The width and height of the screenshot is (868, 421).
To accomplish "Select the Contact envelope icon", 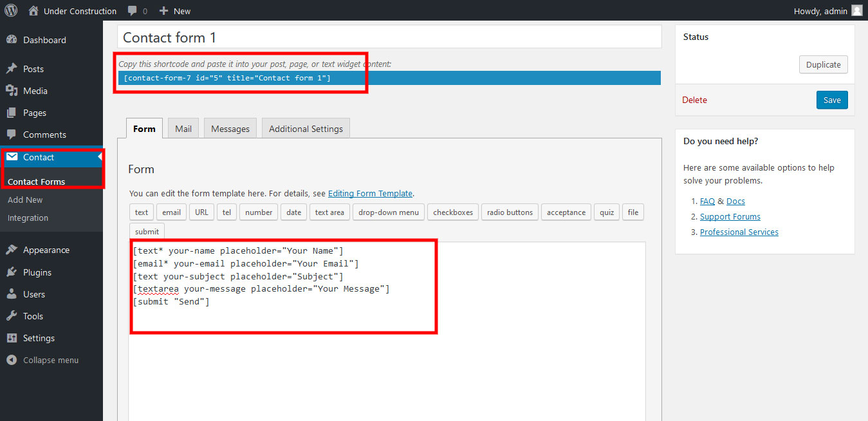I will click(12, 157).
